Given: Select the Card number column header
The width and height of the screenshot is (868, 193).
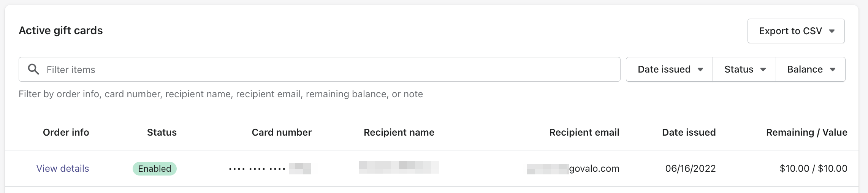Looking at the screenshot, I should coord(282,132).
